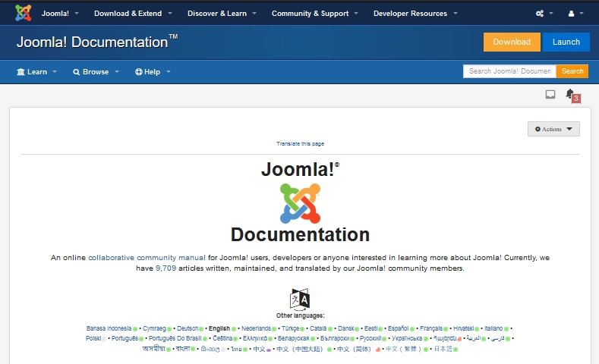Click the central Joomla Documentation logo

pos(300,203)
